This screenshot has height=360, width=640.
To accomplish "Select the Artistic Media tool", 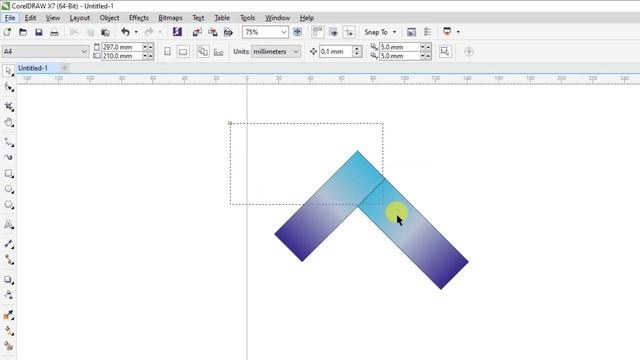I will pos(9,158).
